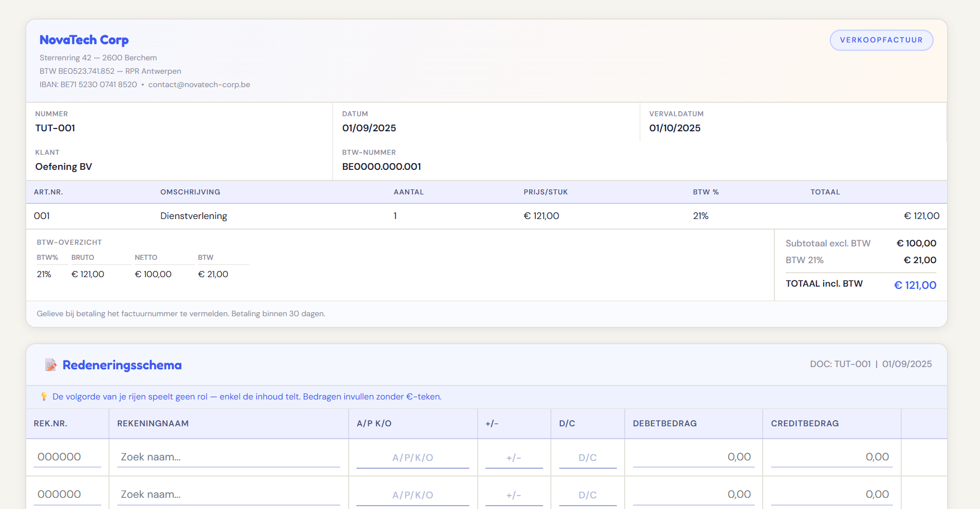Click the Redeneringsschema notepad icon
Viewport: 980px width, 509px height.
click(51, 365)
